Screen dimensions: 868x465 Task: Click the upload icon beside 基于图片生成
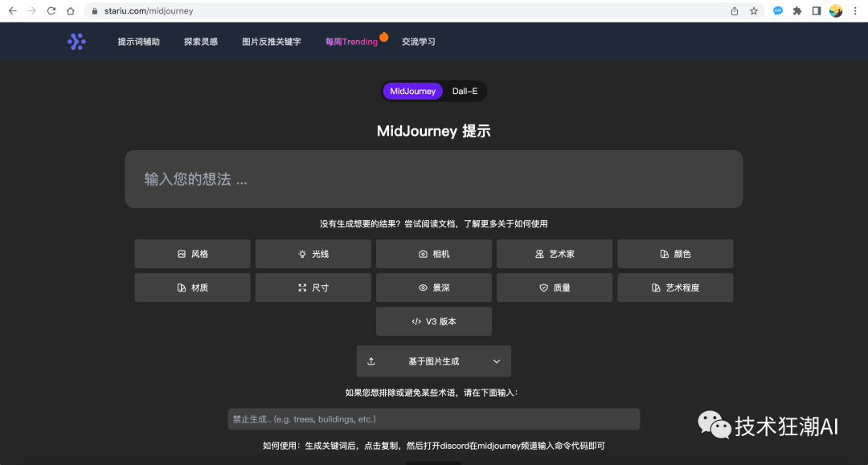pos(371,361)
